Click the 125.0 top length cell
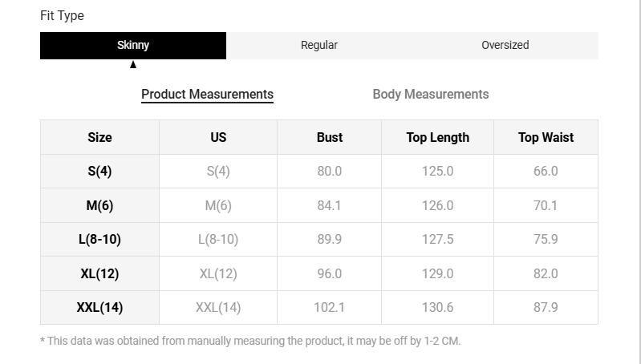Viewport: 641px width, 364px height. pyautogui.click(x=437, y=172)
